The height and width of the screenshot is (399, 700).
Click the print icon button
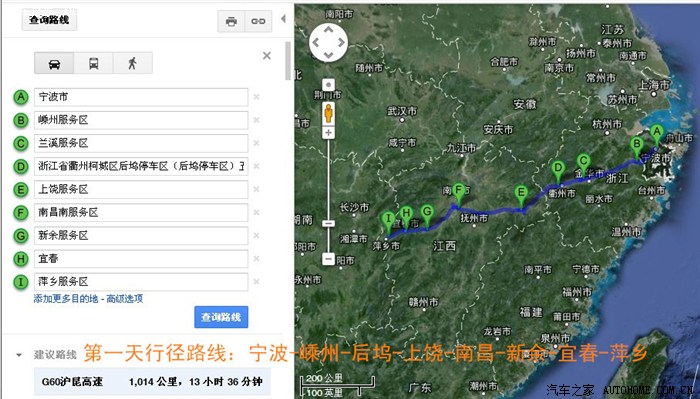(231, 21)
